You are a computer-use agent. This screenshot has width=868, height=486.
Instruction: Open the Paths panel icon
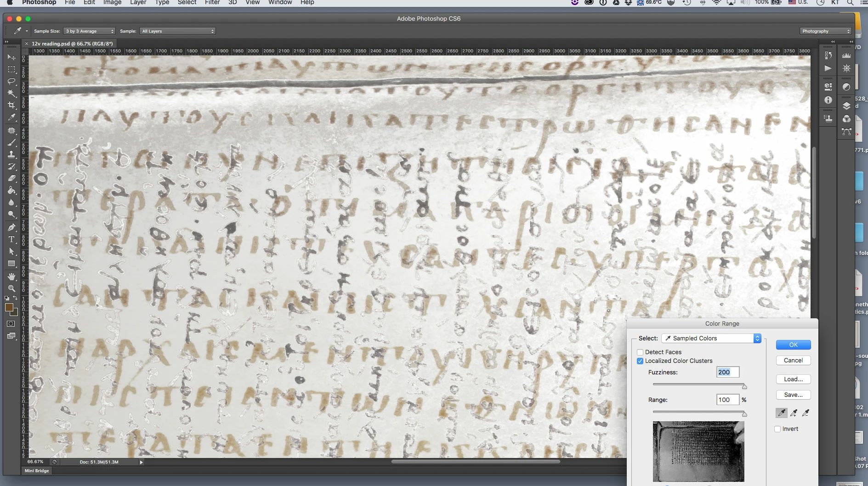tap(846, 132)
